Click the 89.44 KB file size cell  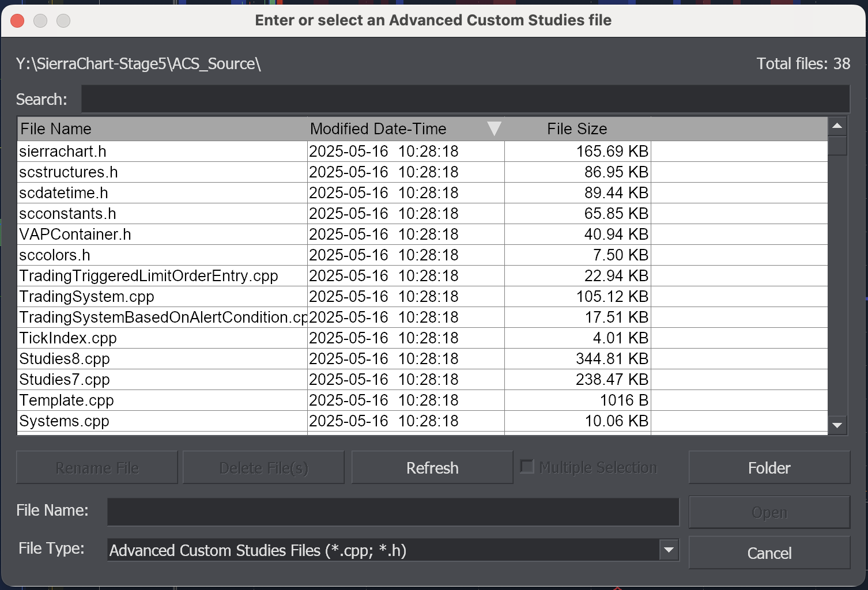[x=578, y=193]
